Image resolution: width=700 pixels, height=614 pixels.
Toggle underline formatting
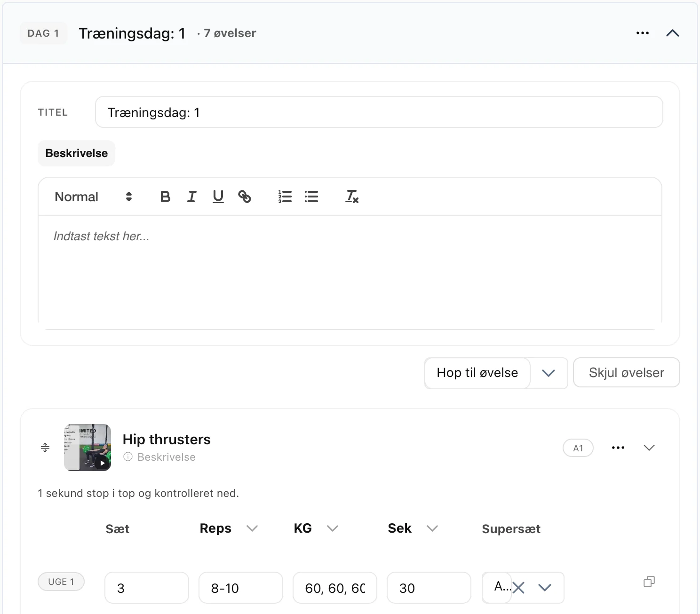click(218, 197)
